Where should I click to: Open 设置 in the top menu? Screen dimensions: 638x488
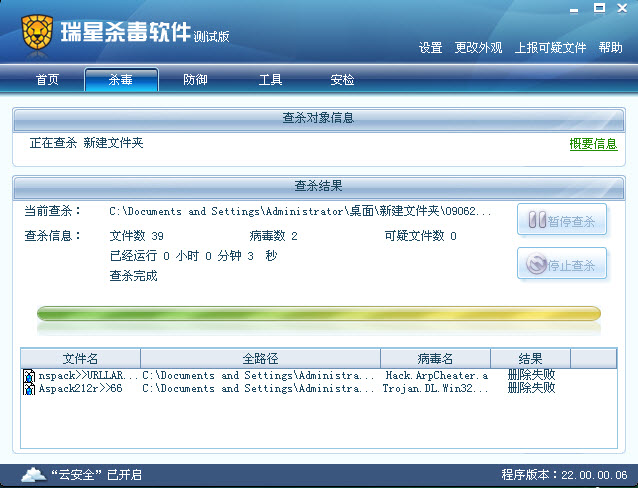pos(430,48)
